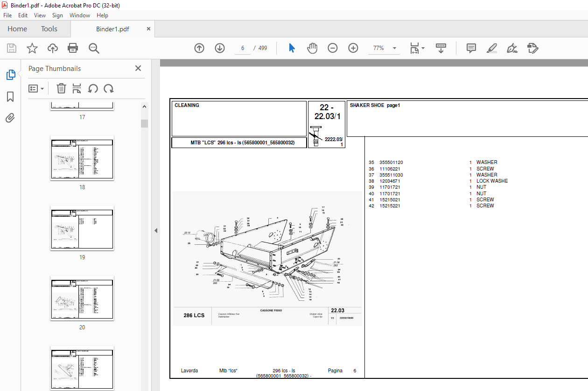Open the Edit menu
This screenshot has height=391, width=588.
tap(23, 15)
